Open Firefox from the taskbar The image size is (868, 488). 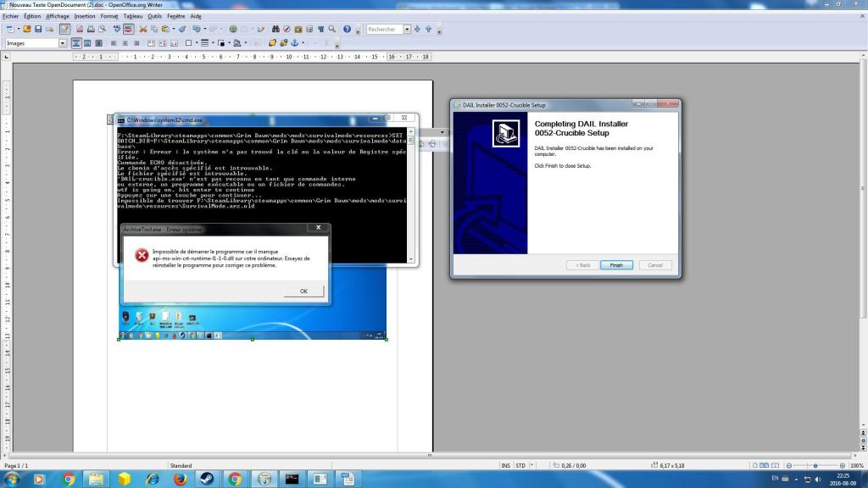point(180,479)
